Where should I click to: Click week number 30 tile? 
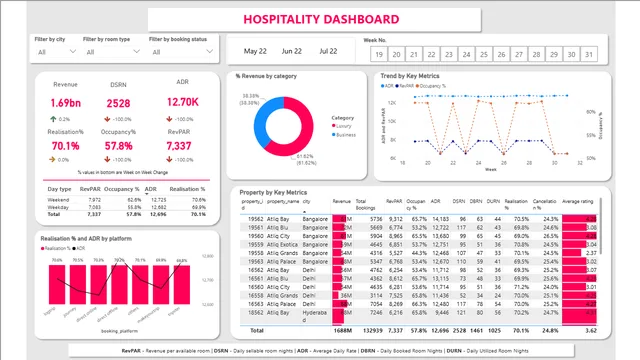571,54
